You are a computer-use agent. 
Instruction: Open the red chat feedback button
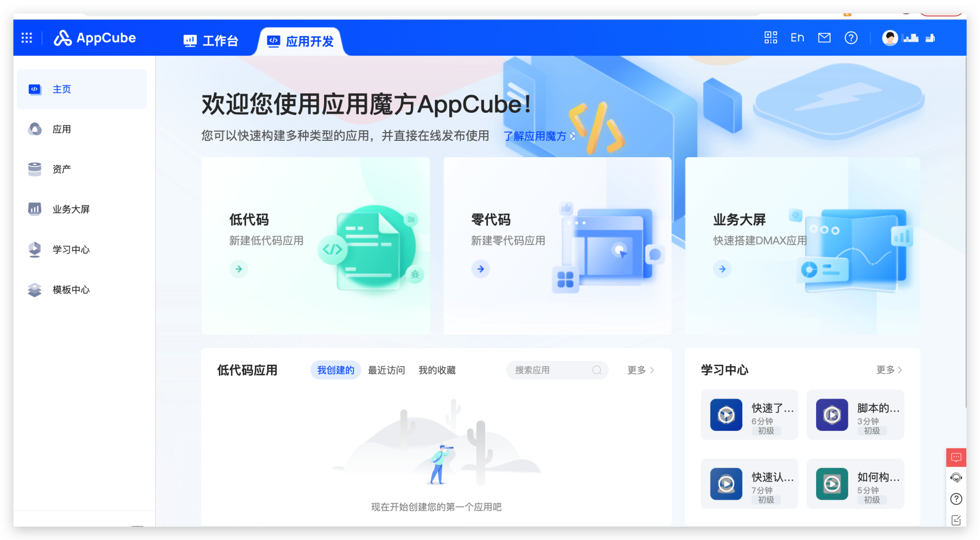tap(956, 457)
